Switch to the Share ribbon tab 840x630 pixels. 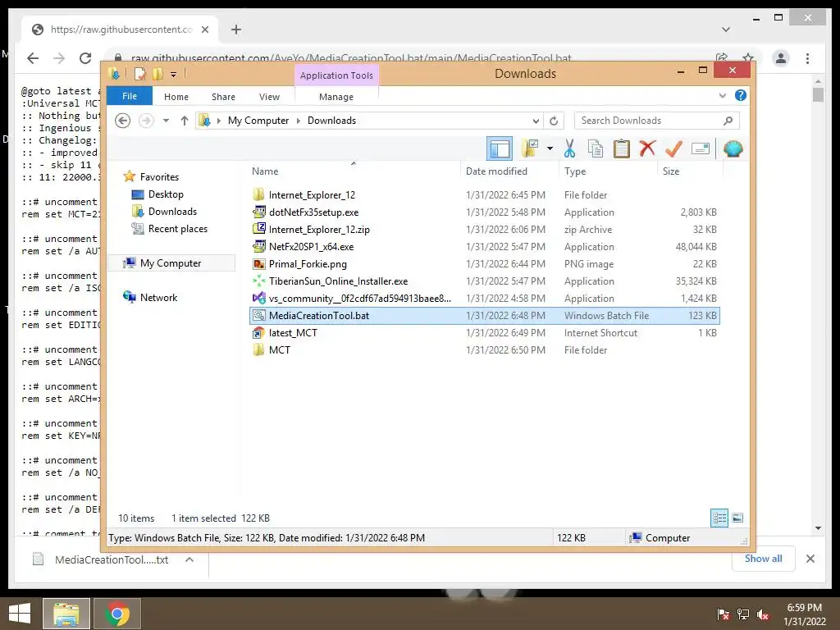click(223, 97)
